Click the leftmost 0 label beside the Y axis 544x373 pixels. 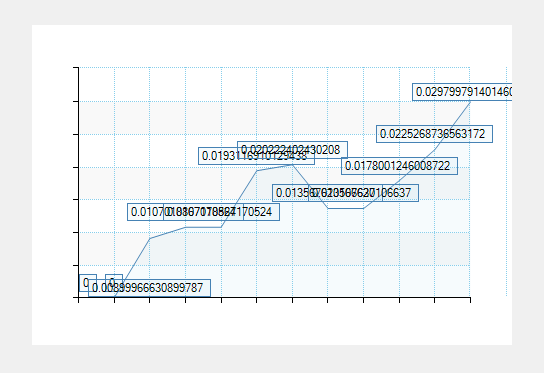pos(88,283)
